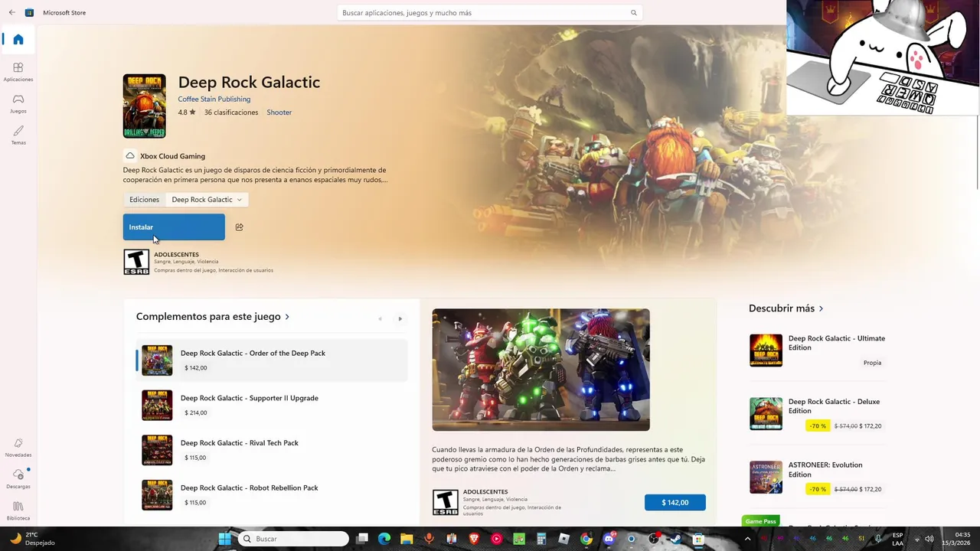Open Brave browser from taskbar
Image resolution: width=980 pixels, height=551 pixels.
coord(474,539)
